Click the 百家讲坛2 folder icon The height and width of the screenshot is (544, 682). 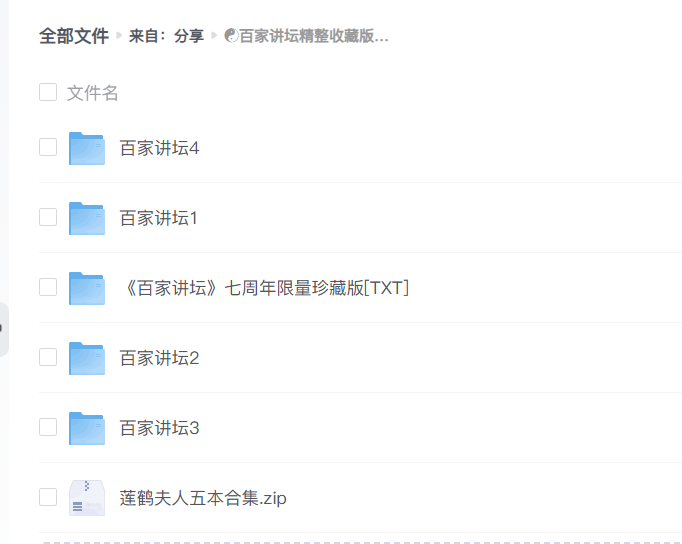tap(87, 358)
